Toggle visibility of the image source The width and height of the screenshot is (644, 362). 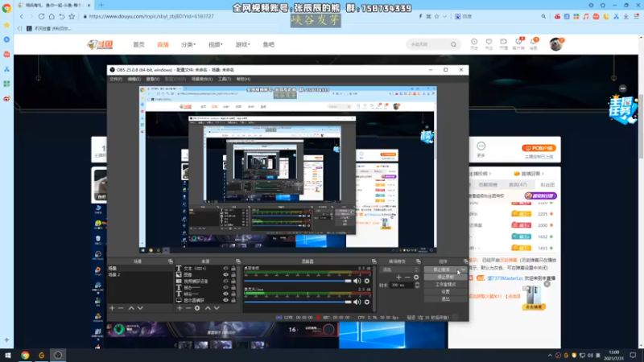[x=225, y=274]
